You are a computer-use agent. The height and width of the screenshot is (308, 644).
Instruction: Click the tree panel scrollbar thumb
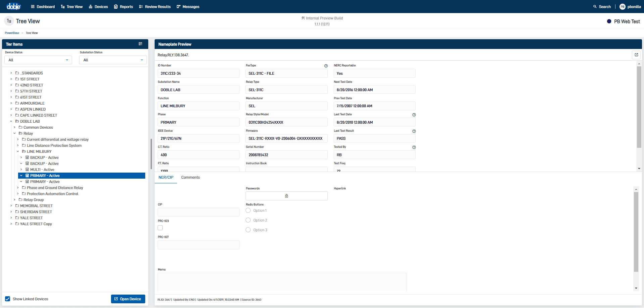[151, 154]
